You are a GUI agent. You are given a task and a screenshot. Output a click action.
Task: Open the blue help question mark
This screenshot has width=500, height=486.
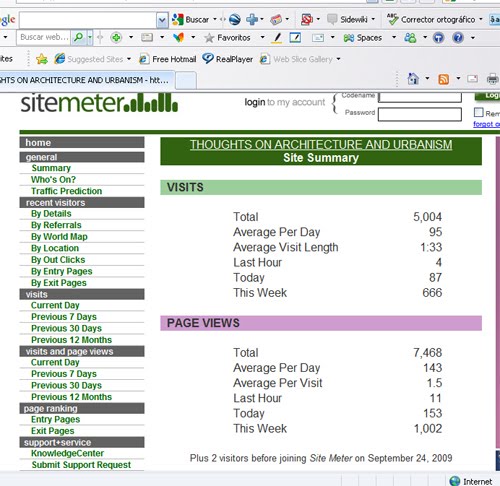(458, 37)
